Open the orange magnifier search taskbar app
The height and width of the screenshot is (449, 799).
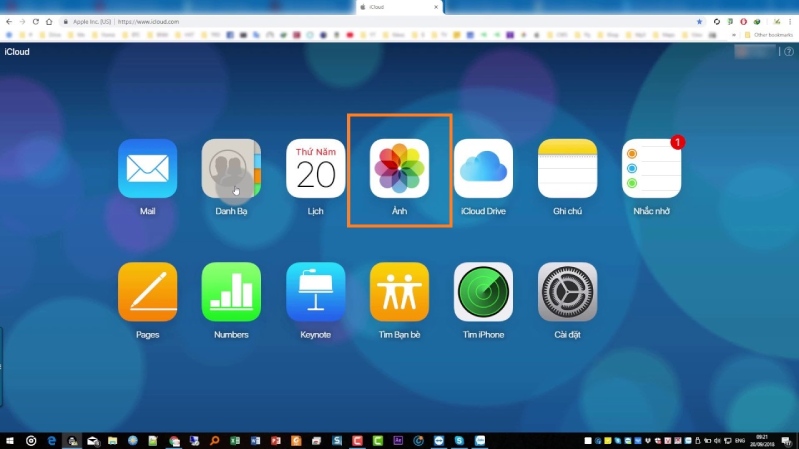pyautogui.click(x=215, y=441)
